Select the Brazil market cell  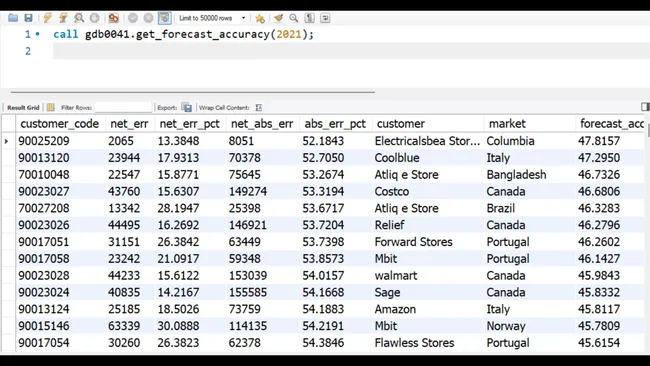(x=501, y=208)
